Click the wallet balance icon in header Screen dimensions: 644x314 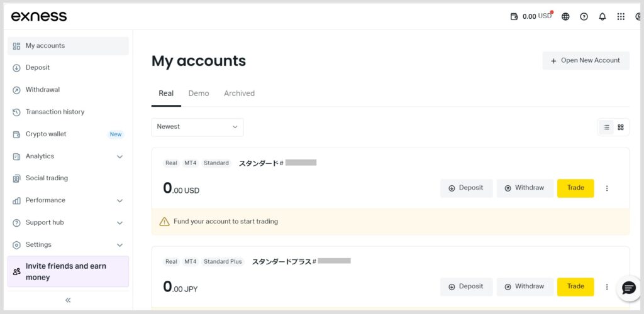click(x=514, y=17)
